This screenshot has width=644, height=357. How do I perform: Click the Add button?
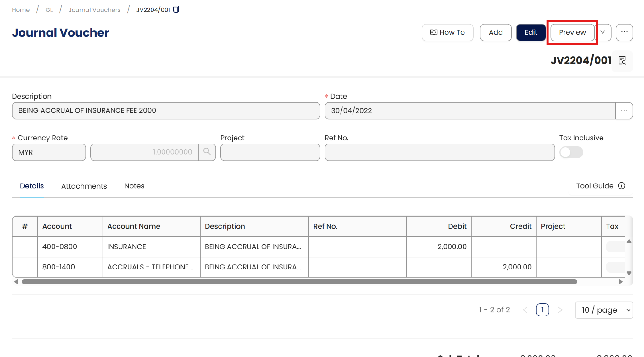(496, 32)
